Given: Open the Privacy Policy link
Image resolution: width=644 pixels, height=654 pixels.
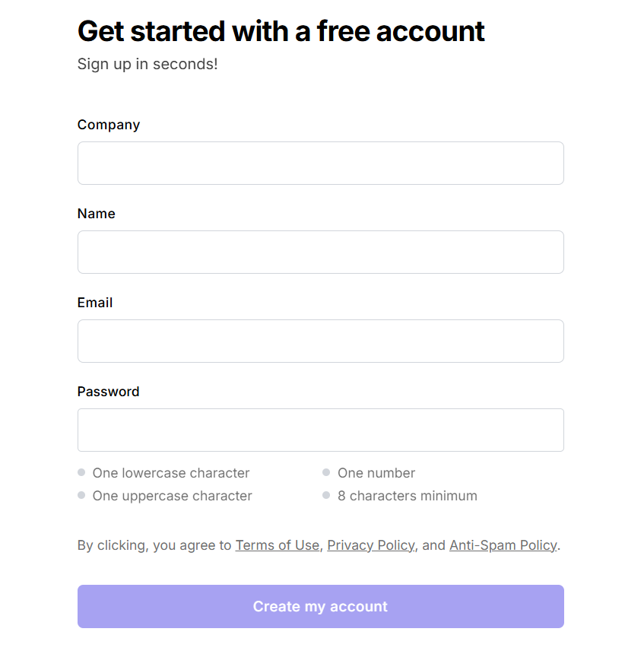Looking at the screenshot, I should coord(370,544).
